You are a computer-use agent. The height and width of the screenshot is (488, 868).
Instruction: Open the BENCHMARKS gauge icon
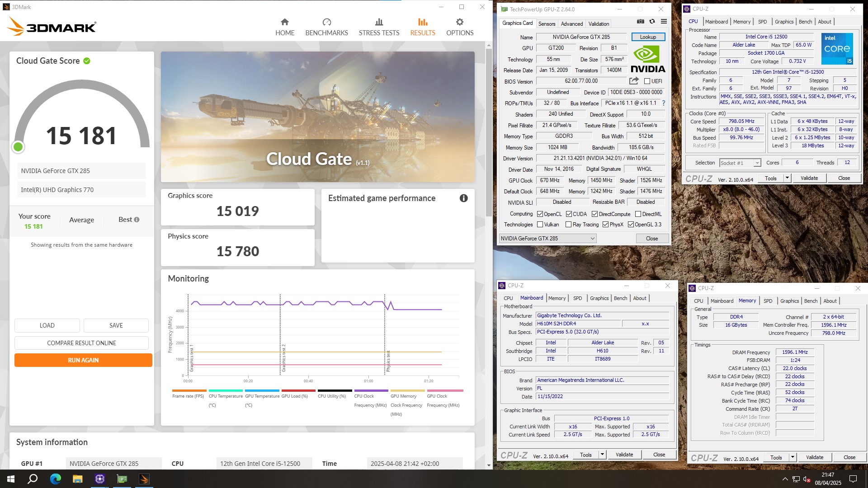click(x=326, y=22)
